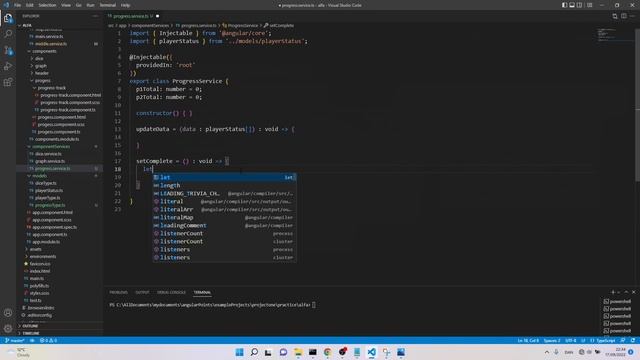The image size is (640, 360).
Task: Expand the dice folder
Action: (x=39, y=58)
